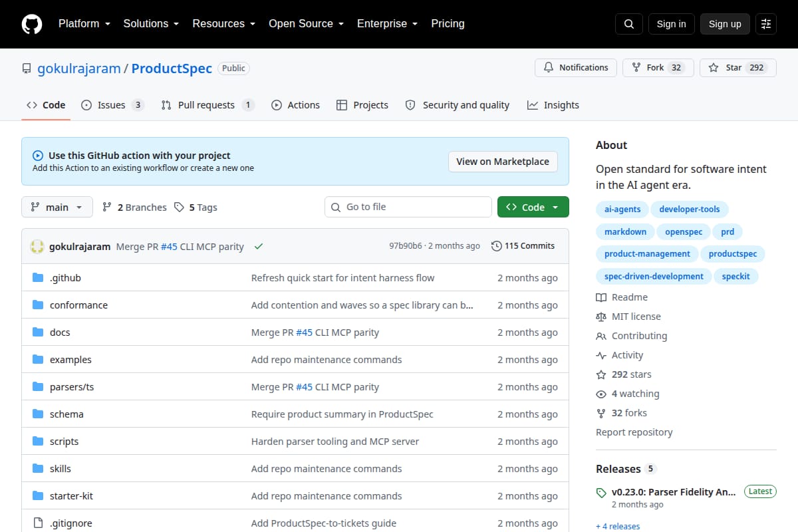The width and height of the screenshot is (798, 532).
Task: Open the parsers/ts folder
Action: (x=72, y=387)
